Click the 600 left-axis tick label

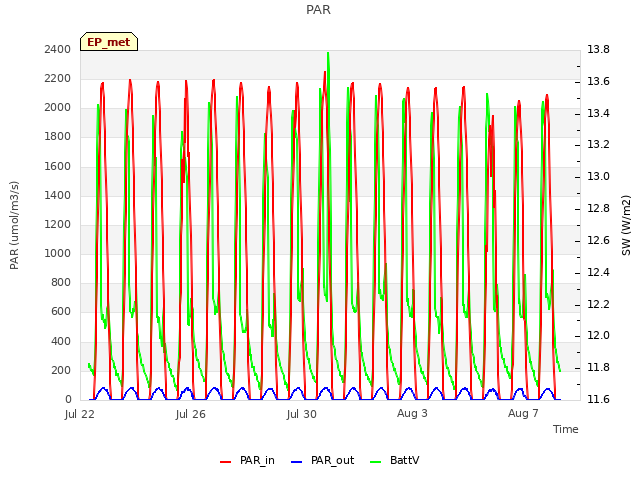(61, 312)
